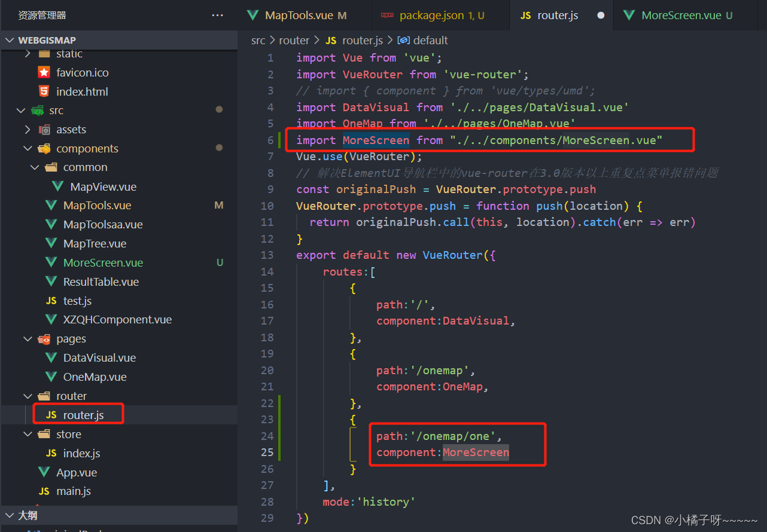Click the router item in the breadcrumb
The image size is (767, 532).
coord(294,40)
